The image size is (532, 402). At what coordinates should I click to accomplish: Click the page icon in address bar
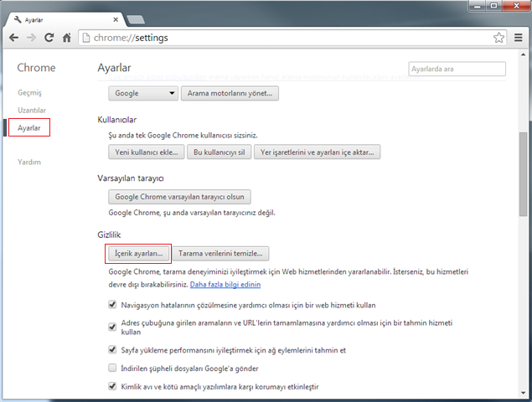(x=86, y=38)
